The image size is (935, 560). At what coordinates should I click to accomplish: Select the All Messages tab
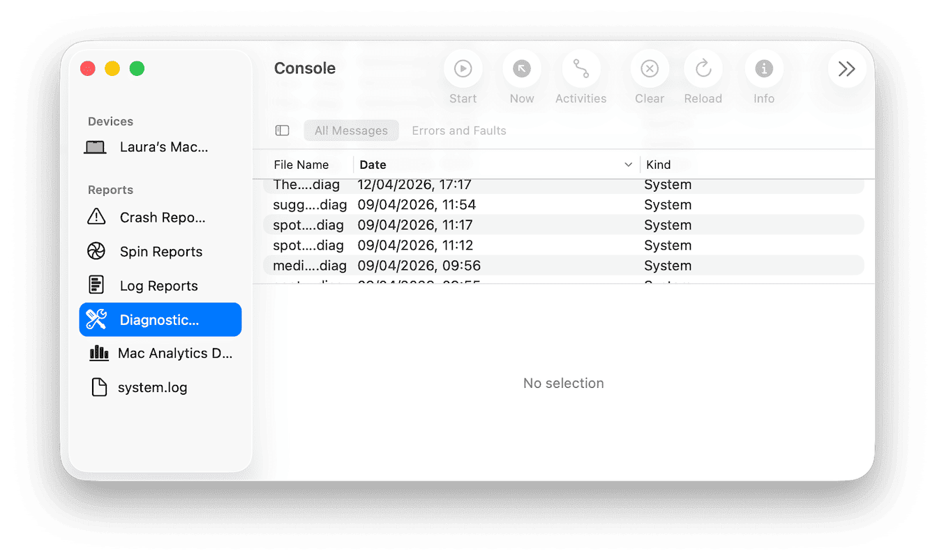click(x=351, y=130)
